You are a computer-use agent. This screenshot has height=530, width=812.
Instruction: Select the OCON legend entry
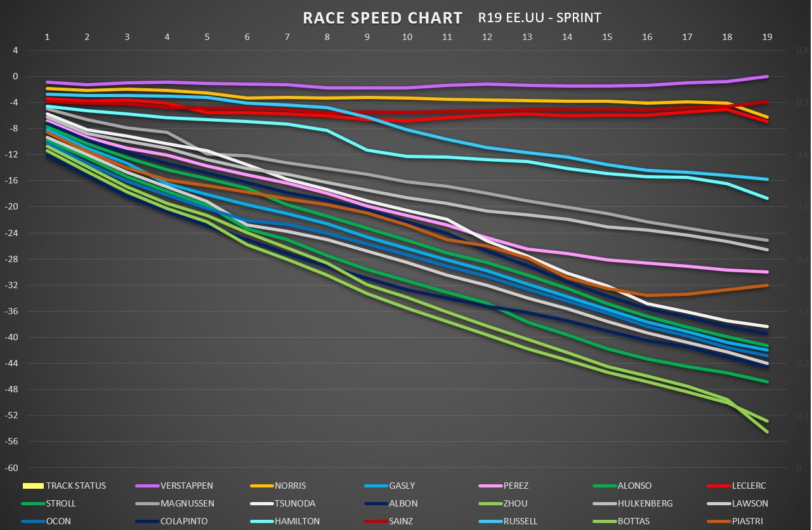(46, 521)
